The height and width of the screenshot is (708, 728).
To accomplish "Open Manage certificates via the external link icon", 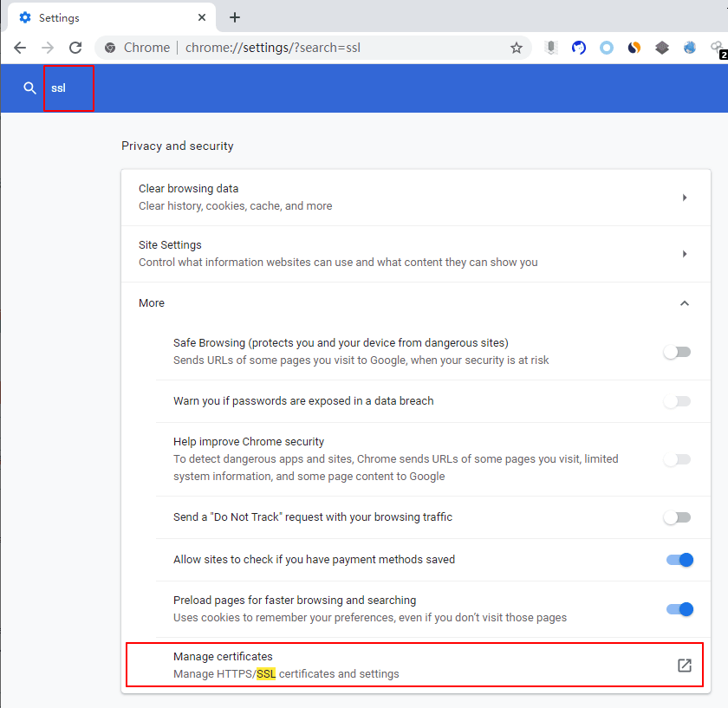I will coord(685,666).
